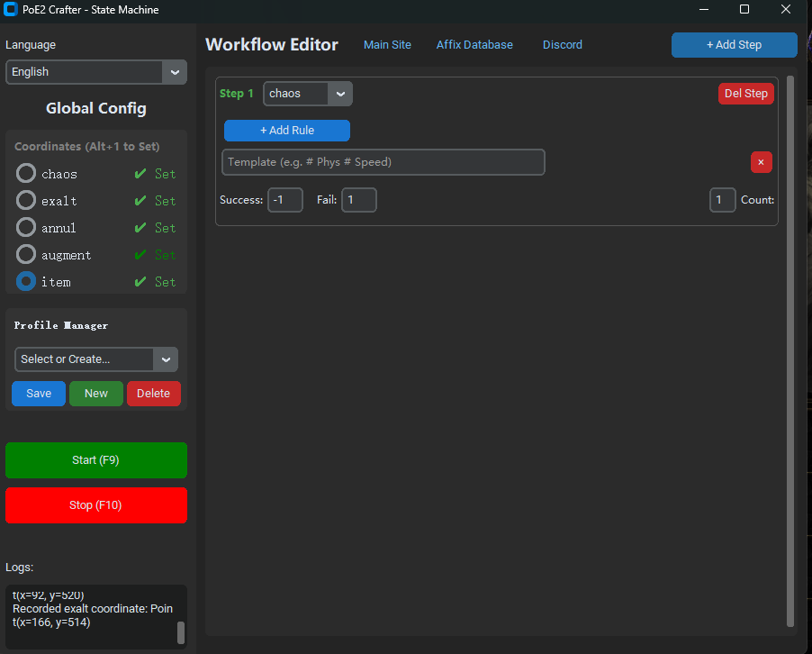The height and width of the screenshot is (654, 812).
Task: Select the augment coordinate radio button
Action: point(26,254)
